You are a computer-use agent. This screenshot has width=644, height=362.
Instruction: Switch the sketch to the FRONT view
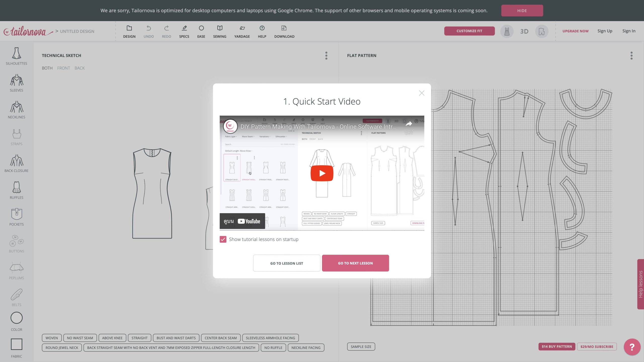click(x=63, y=68)
